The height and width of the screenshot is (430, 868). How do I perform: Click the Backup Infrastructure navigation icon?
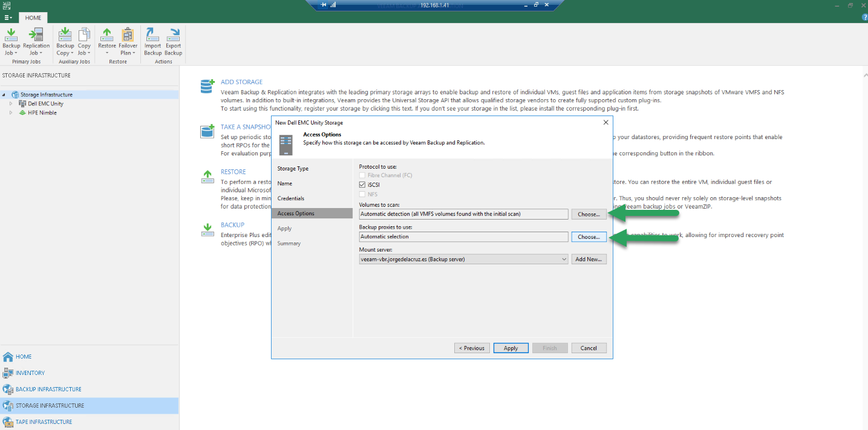point(8,389)
